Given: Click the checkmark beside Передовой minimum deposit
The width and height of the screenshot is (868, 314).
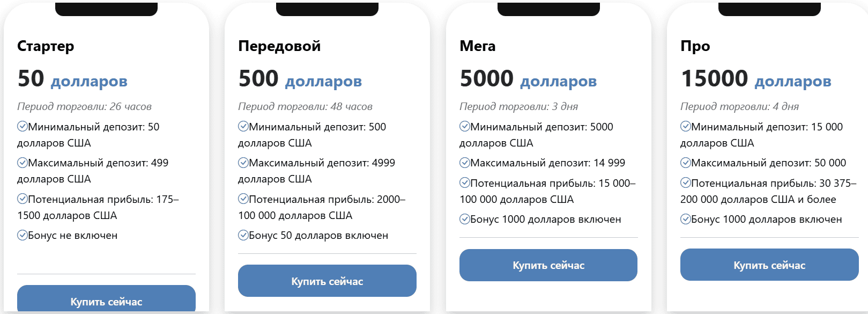Looking at the screenshot, I should coord(242,126).
